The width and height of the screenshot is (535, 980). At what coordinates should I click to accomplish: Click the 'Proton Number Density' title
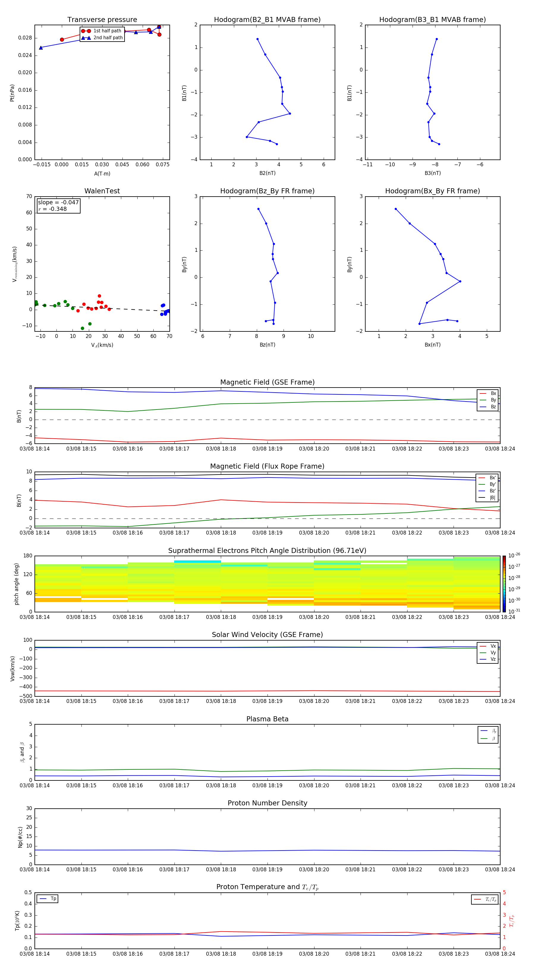point(267,803)
